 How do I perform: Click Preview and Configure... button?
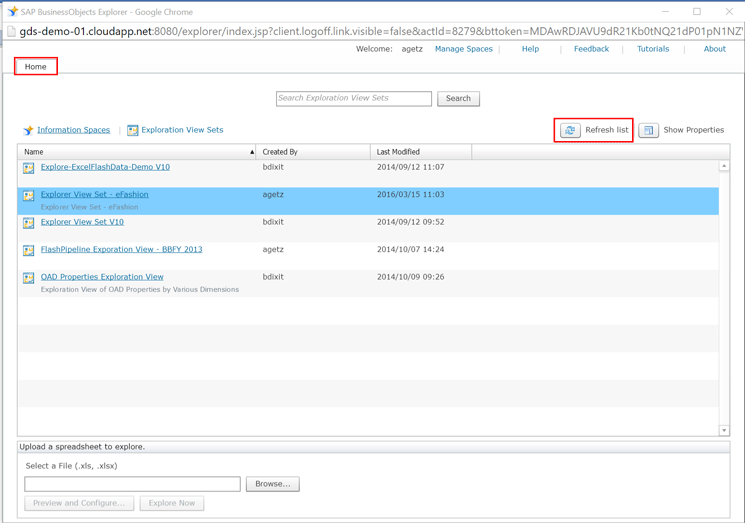coord(79,503)
